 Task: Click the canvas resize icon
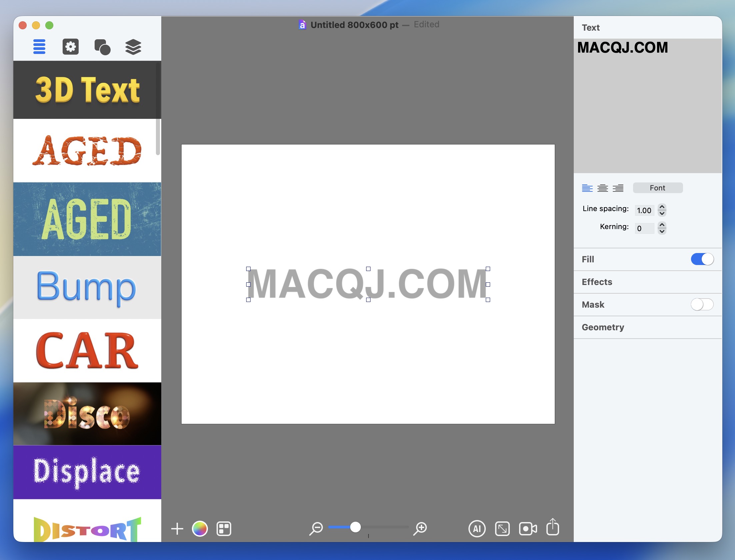point(502,529)
